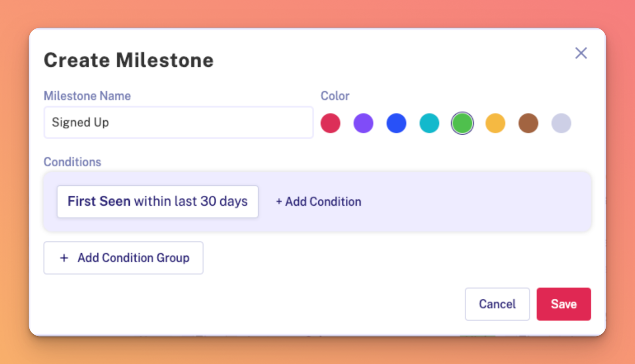The height and width of the screenshot is (364, 635).
Task: Save the new milestone
Action: (564, 304)
